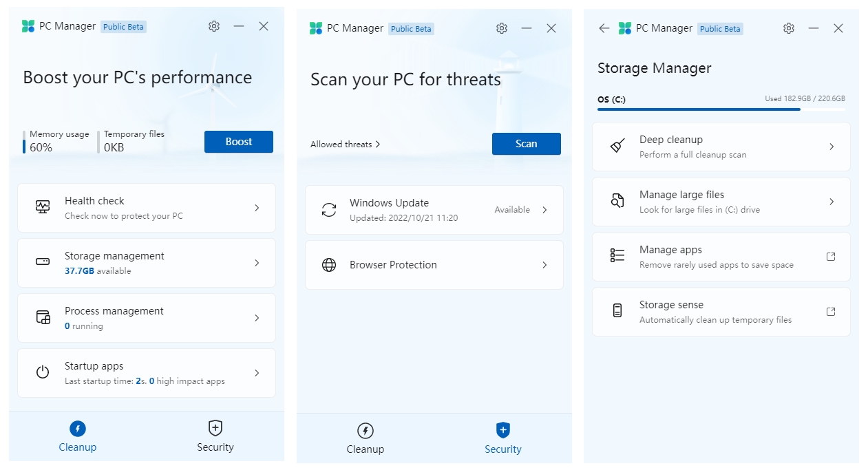Click lightning Cleanup icon in middle window
The width and height of the screenshot is (868, 470).
(x=366, y=431)
